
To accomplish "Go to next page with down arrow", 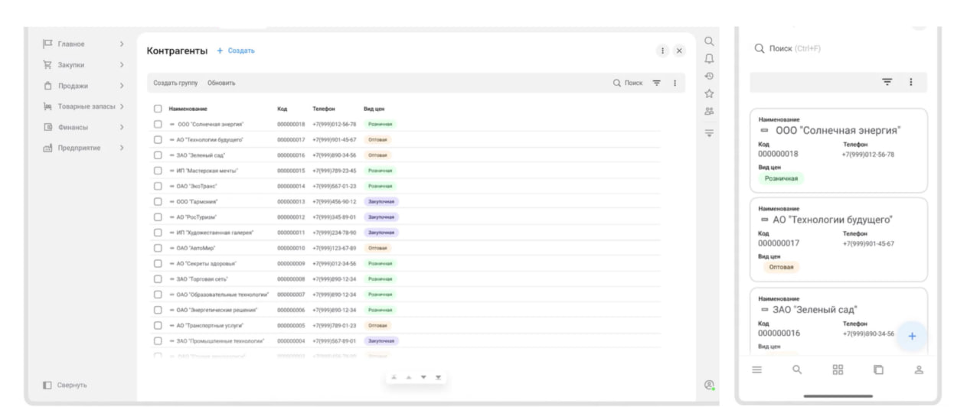I will tap(423, 377).
